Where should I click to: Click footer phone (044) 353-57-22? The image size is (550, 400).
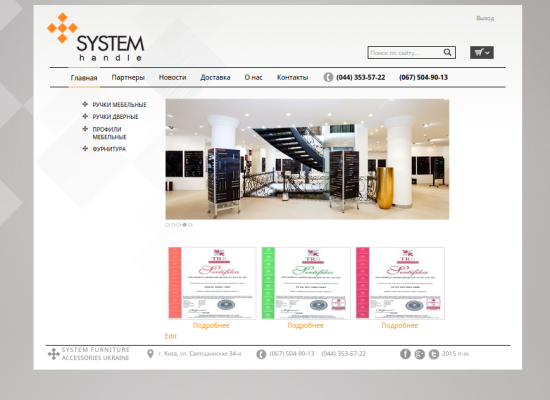[343, 354]
